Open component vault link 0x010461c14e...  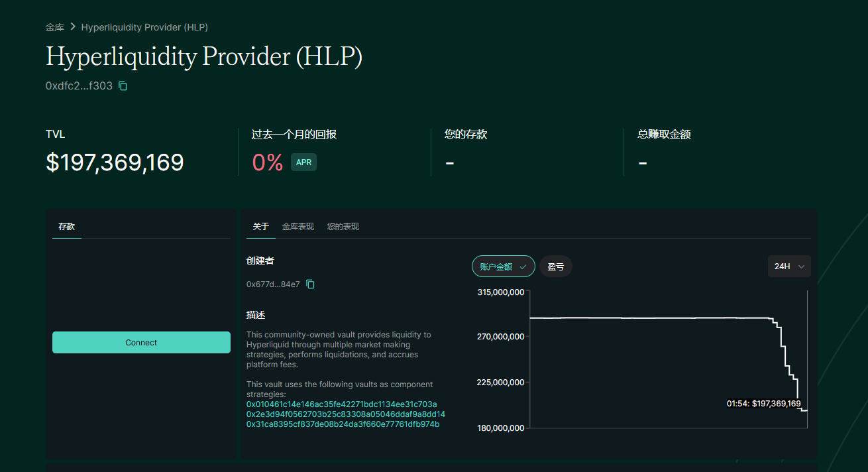coord(341,404)
